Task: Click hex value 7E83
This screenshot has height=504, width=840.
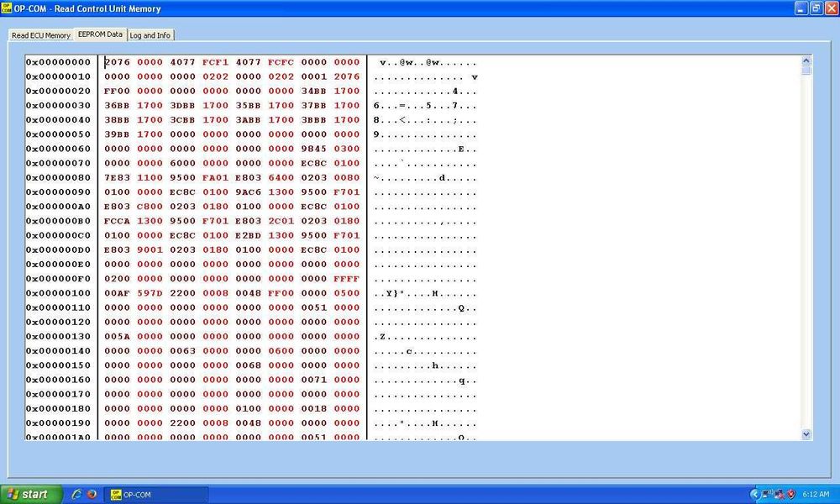Action: click(x=117, y=178)
